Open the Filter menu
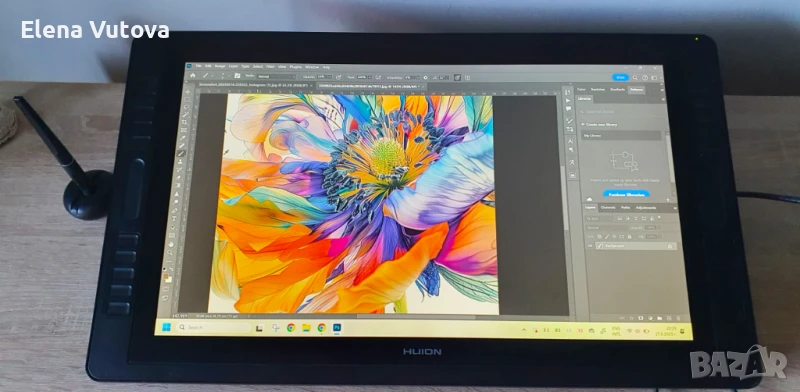The width and height of the screenshot is (800, 392). [269, 66]
